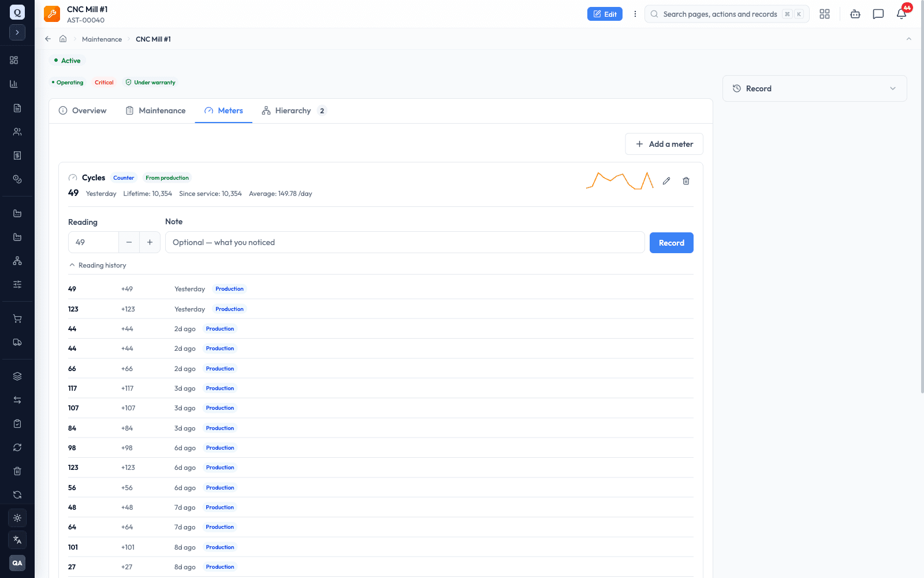Open the bar chart analytics sidebar icon
This screenshot has height=578, width=924.
click(x=14, y=84)
